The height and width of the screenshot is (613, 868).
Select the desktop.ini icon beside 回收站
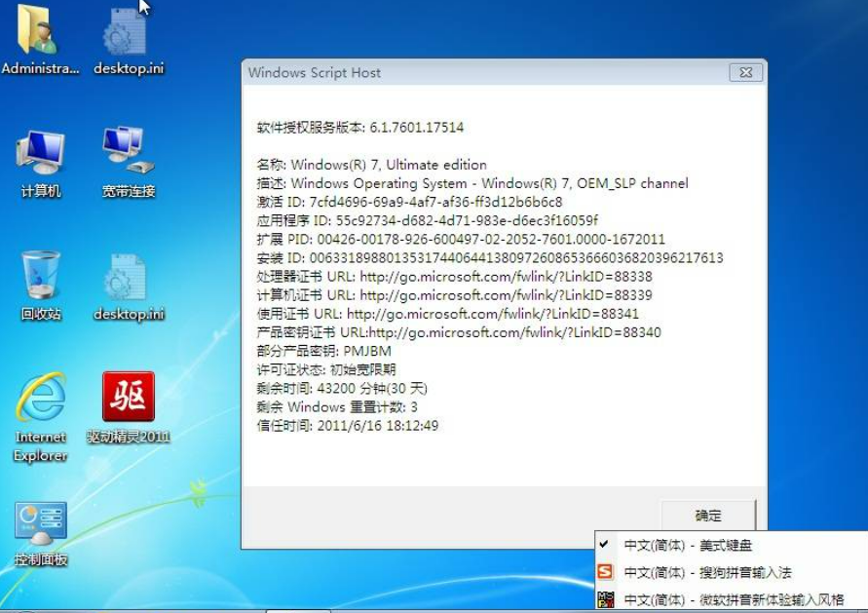[x=128, y=287]
